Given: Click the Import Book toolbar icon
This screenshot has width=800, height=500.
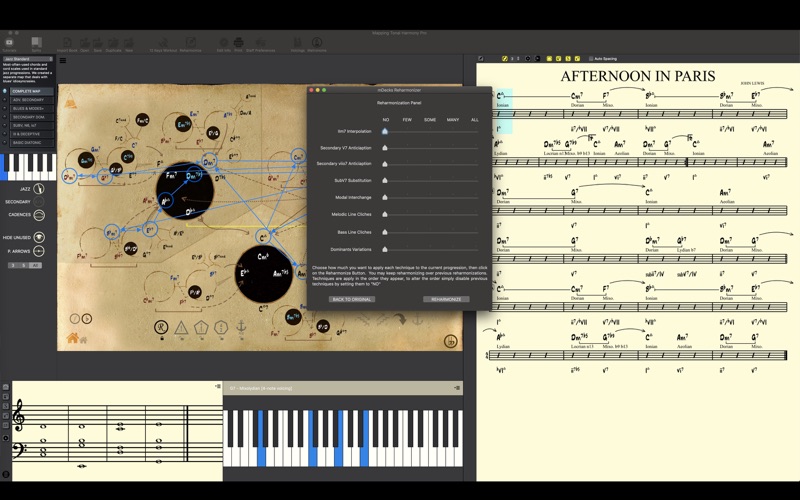Looking at the screenshot, I should tap(67, 44).
